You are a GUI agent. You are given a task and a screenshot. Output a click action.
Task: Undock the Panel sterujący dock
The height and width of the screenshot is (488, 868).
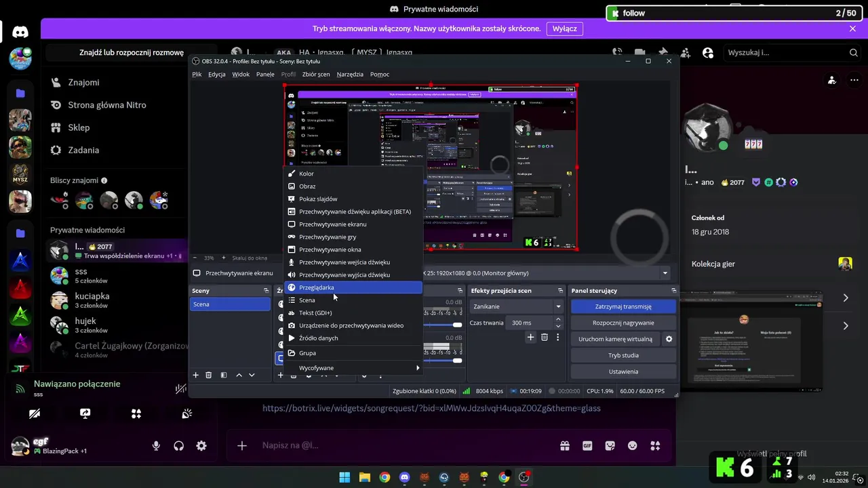[673, 291]
